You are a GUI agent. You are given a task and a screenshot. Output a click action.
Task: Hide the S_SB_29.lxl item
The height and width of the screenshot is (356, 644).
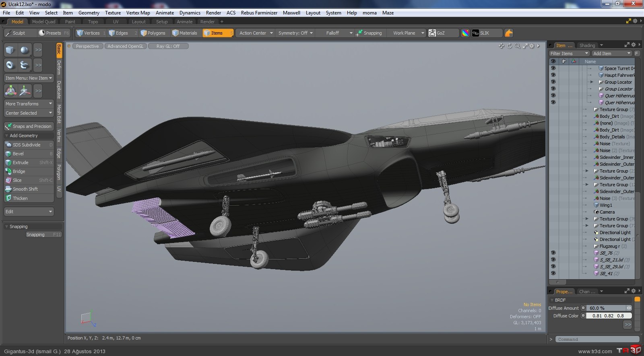tap(553, 267)
